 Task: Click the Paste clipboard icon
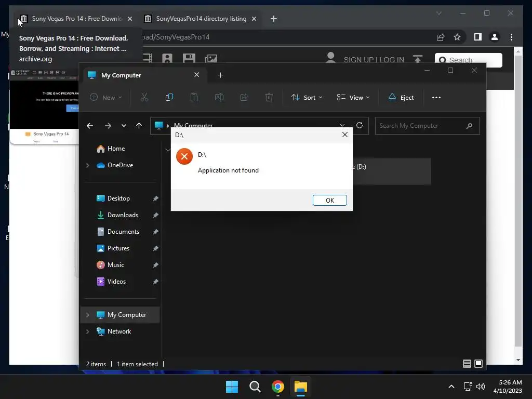pos(194,97)
